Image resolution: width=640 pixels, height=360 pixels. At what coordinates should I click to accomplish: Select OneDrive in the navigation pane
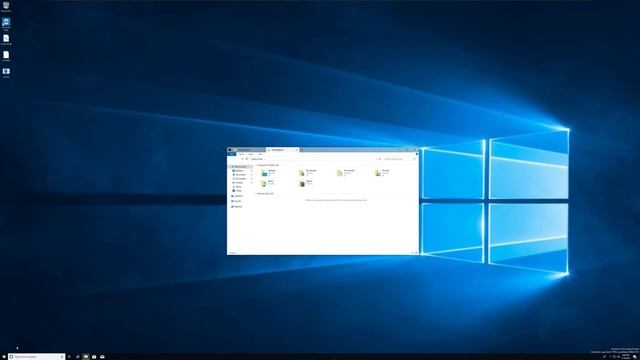coord(238,196)
